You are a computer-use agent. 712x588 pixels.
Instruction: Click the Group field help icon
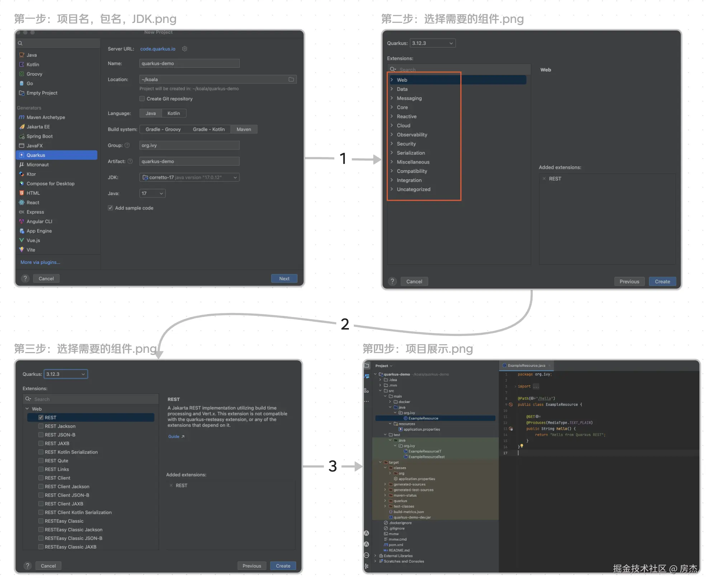pyautogui.click(x=127, y=145)
